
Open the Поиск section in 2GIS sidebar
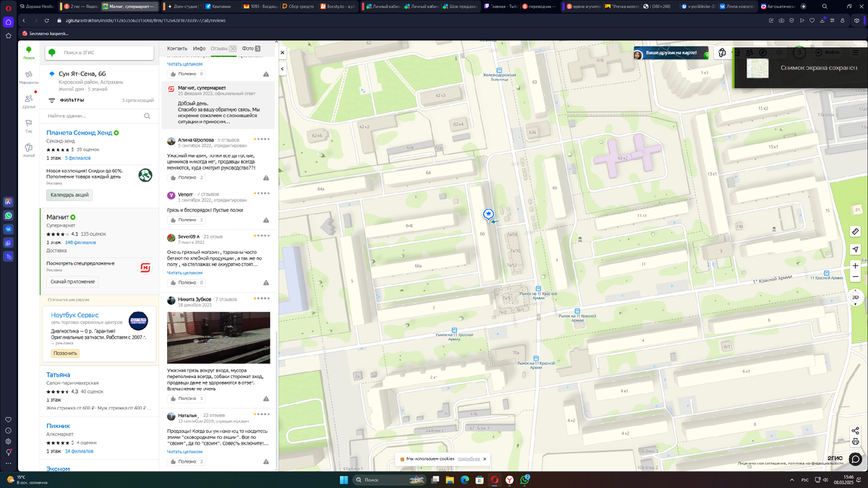click(x=29, y=53)
